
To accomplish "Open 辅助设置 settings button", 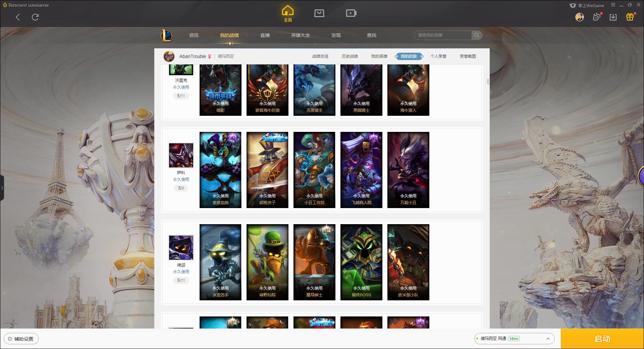I will pyautogui.click(x=21, y=339).
